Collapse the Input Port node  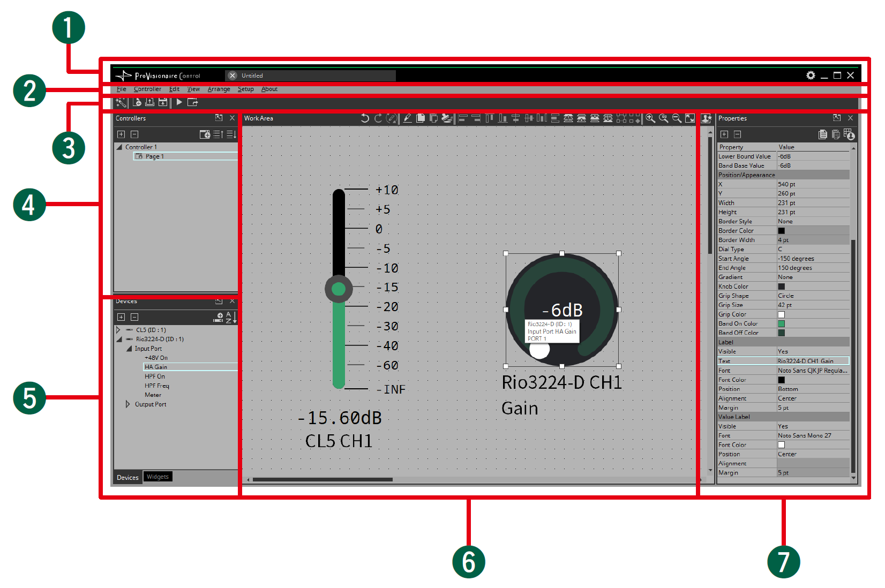click(129, 349)
